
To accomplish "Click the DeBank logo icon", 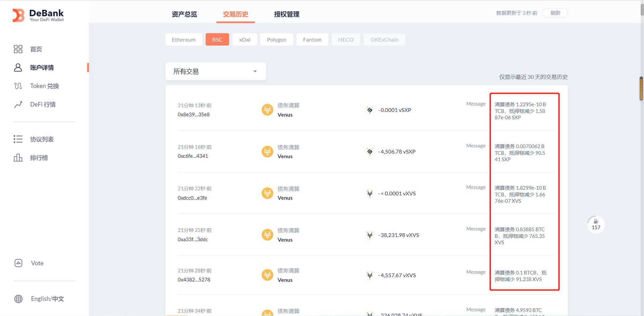I will point(18,15).
